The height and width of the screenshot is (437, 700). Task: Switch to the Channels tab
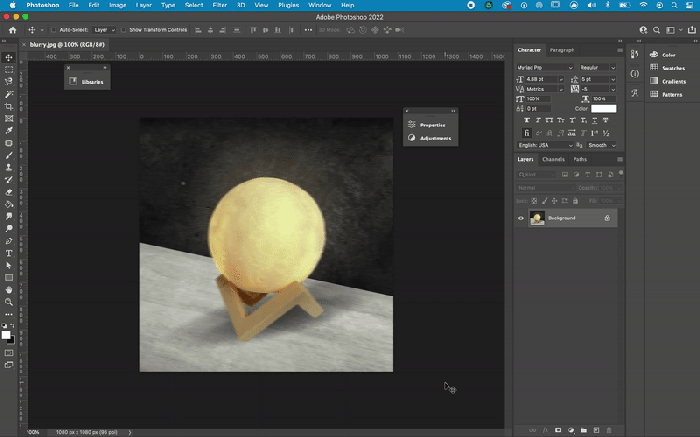[x=553, y=159]
